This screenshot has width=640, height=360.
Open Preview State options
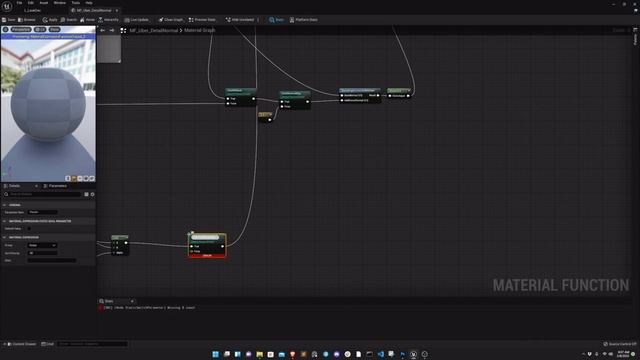[x=202, y=20]
